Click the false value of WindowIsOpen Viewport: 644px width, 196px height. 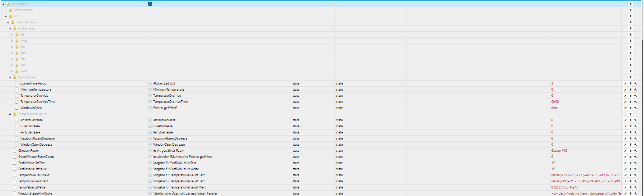pyautogui.click(x=554, y=108)
